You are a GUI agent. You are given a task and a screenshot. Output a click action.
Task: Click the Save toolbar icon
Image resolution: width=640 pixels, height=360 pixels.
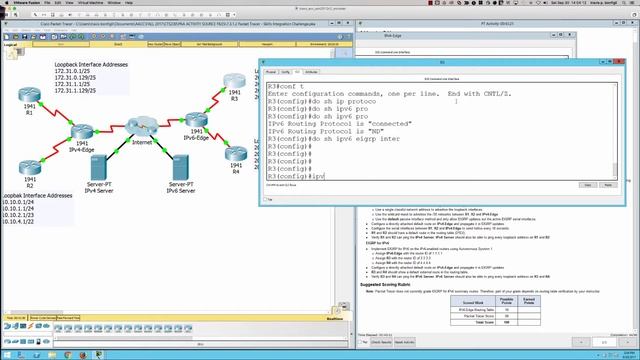click(x=24, y=37)
